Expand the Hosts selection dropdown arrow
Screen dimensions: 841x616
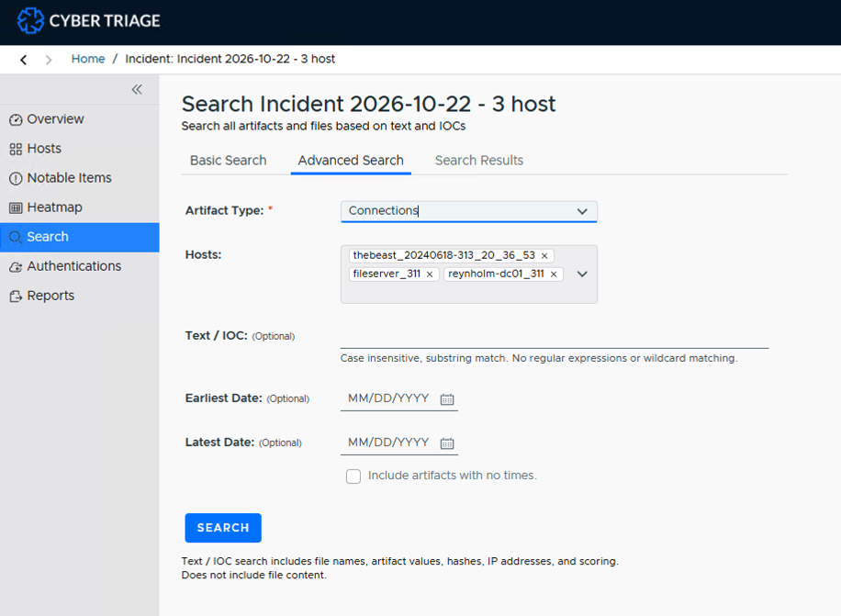[x=582, y=274]
